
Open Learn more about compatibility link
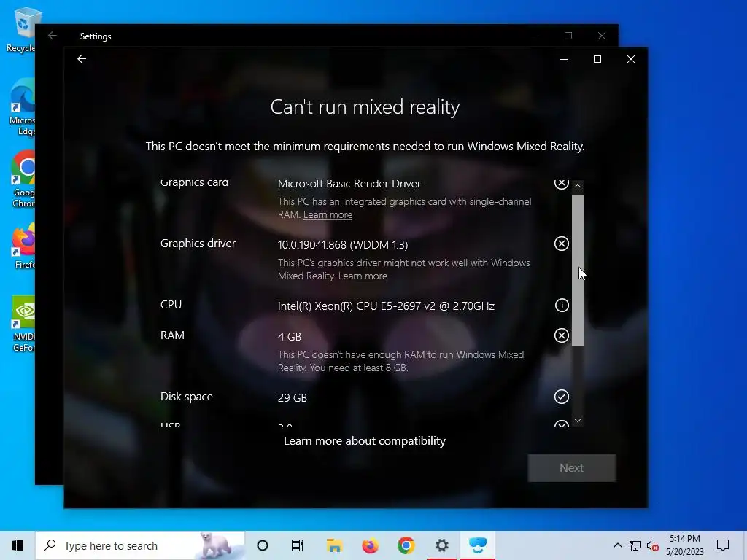tap(365, 441)
